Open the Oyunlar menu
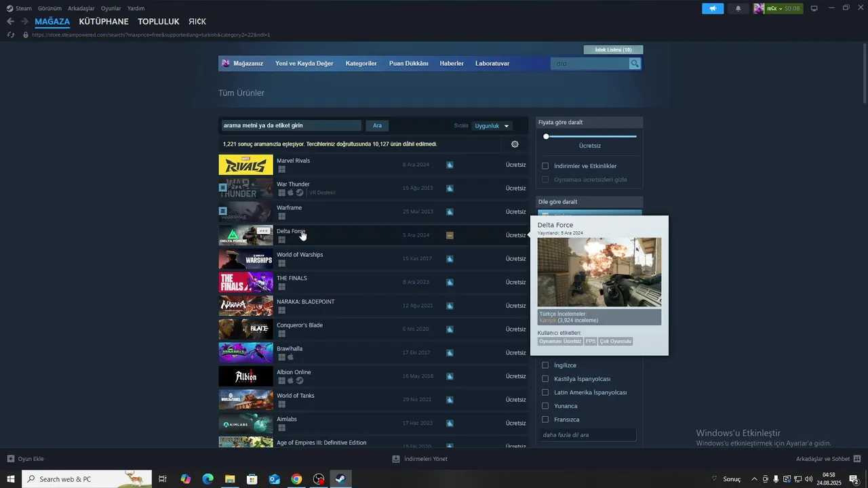 tap(111, 8)
